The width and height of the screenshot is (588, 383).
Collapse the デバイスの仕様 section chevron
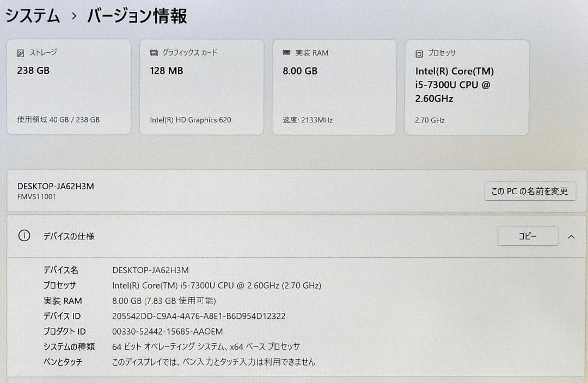(x=571, y=236)
